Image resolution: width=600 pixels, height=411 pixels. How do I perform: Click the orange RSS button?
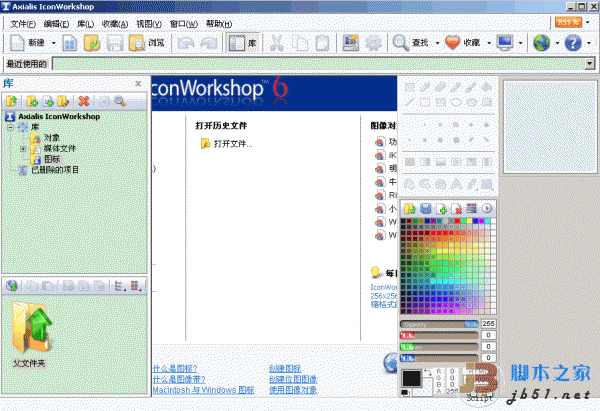tap(568, 22)
